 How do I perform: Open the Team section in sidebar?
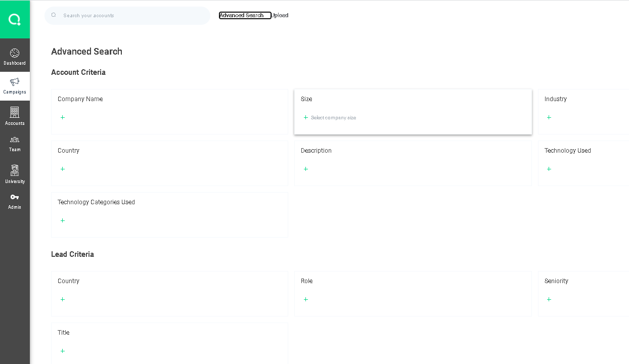pyautogui.click(x=15, y=144)
